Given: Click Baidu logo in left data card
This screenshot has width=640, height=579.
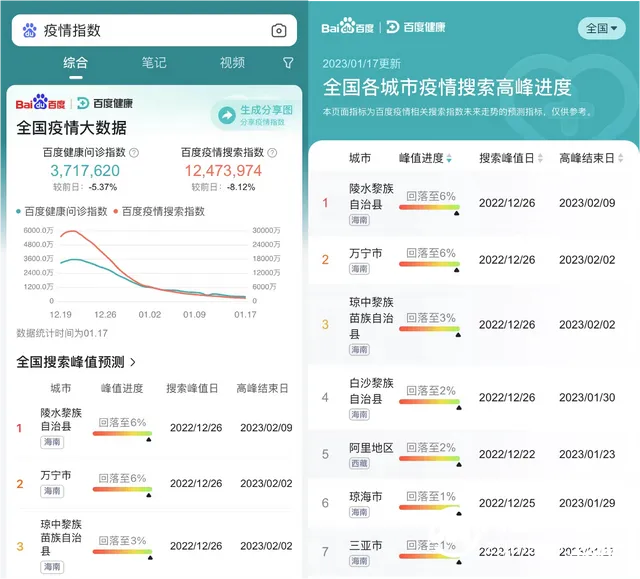Looking at the screenshot, I should tap(40, 102).
